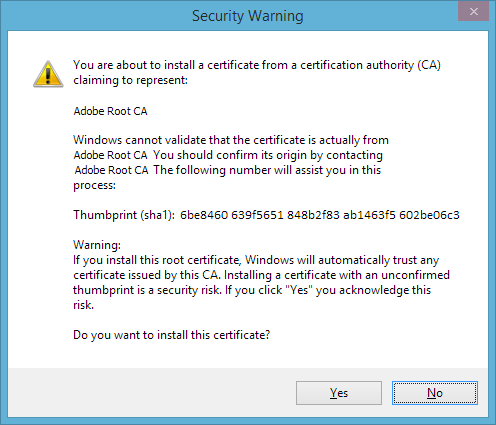Click the Warning: heading text
The height and width of the screenshot is (425, 496).
pos(97,245)
